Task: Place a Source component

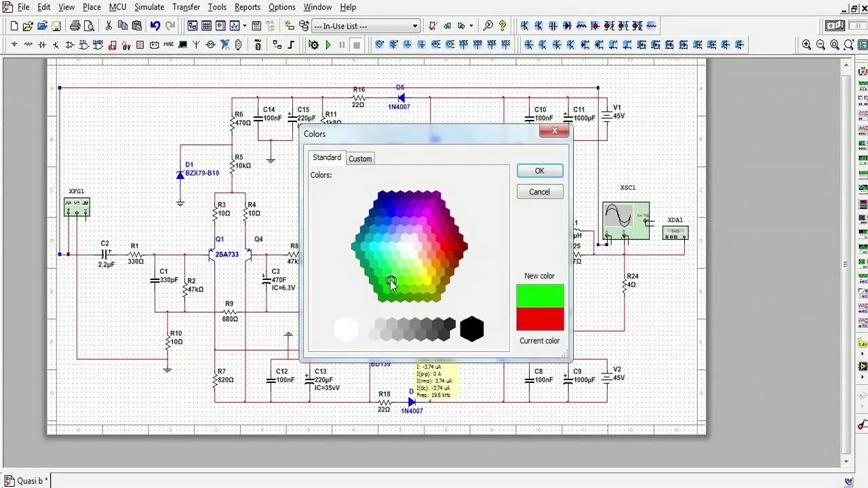Action: 14,45
